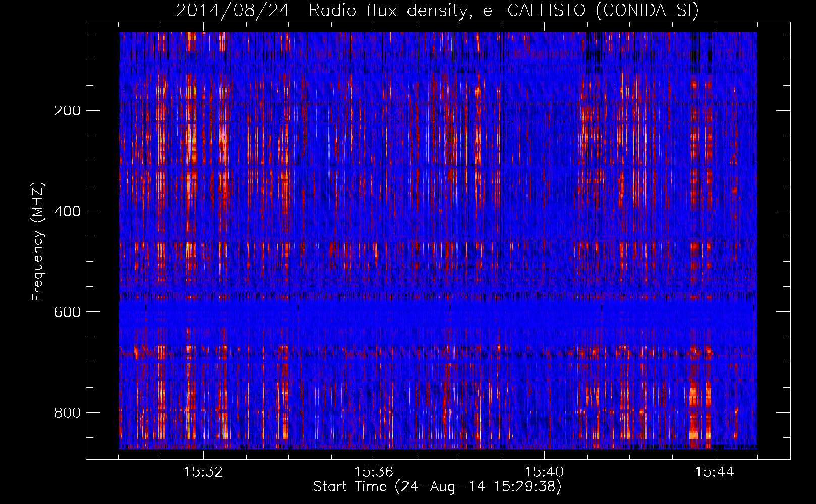Select the "Start Time (24-Aug-14 15:29:38)" axis label
816x504 pixels.
coord(437,487)
